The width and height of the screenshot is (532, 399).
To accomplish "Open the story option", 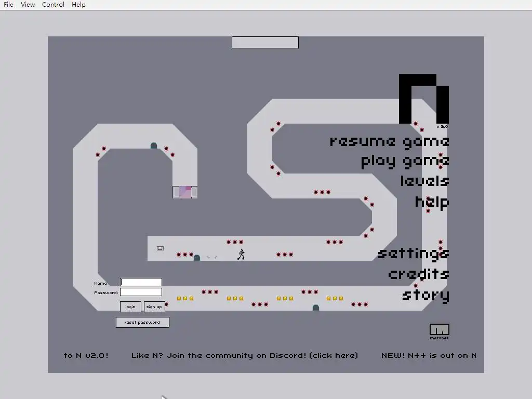I will pos(426,295).
